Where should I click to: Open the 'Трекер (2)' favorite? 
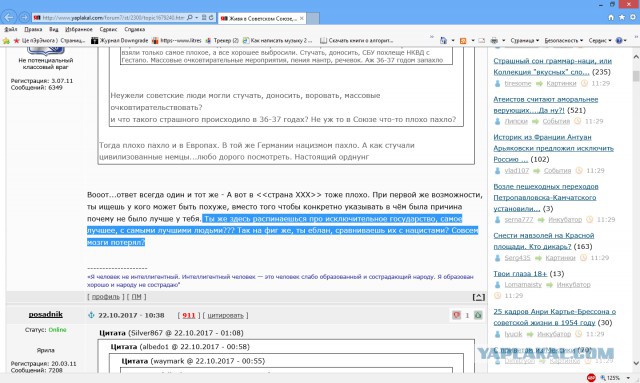coord(222,40)
